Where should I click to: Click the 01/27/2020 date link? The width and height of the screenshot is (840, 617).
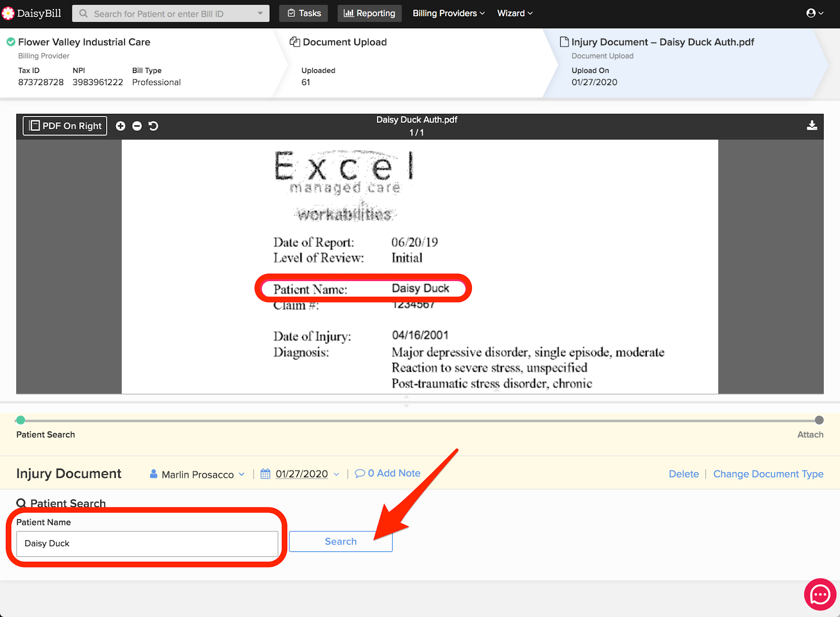pos(302,474)
